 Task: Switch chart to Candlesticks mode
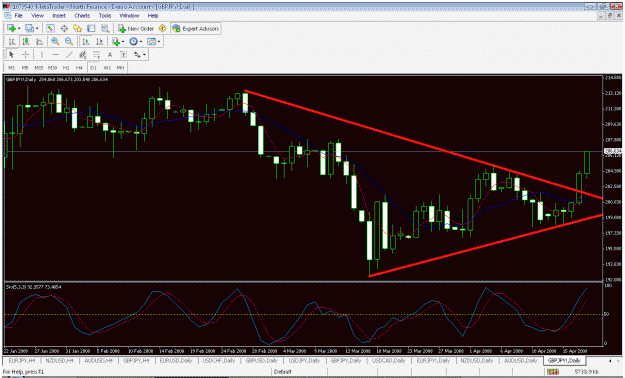pos(26,41)
